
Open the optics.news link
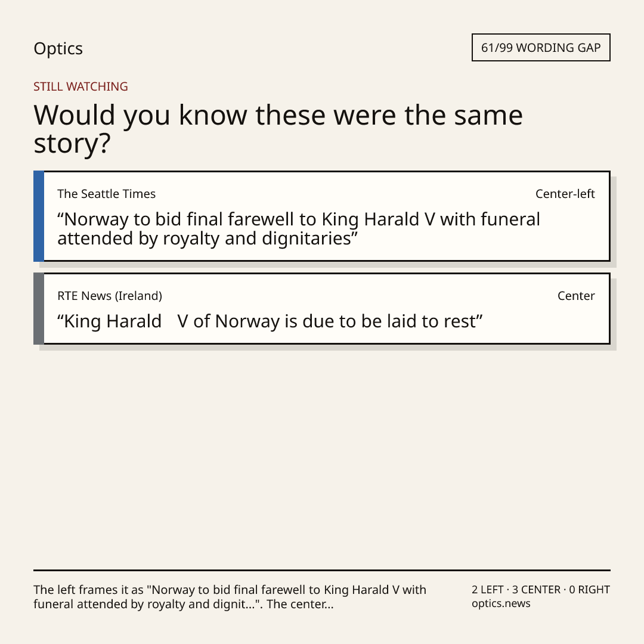click(501, 603)
